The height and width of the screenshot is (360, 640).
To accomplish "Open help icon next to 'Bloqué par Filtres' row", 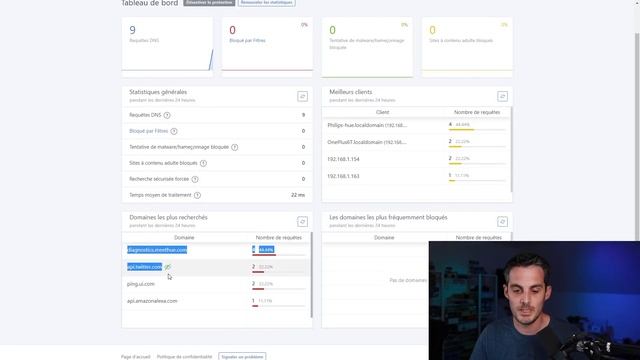I will [174, 131].
